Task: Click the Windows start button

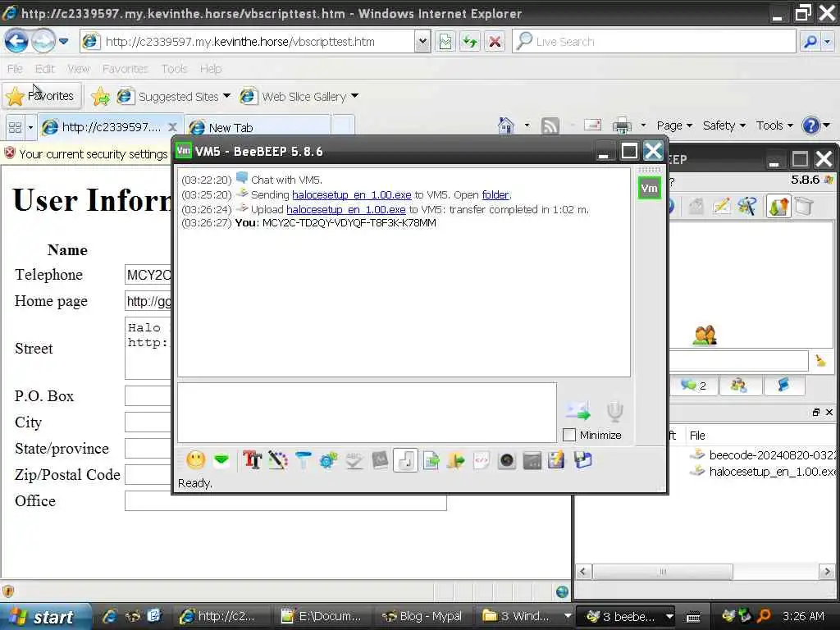Action: 46,616
